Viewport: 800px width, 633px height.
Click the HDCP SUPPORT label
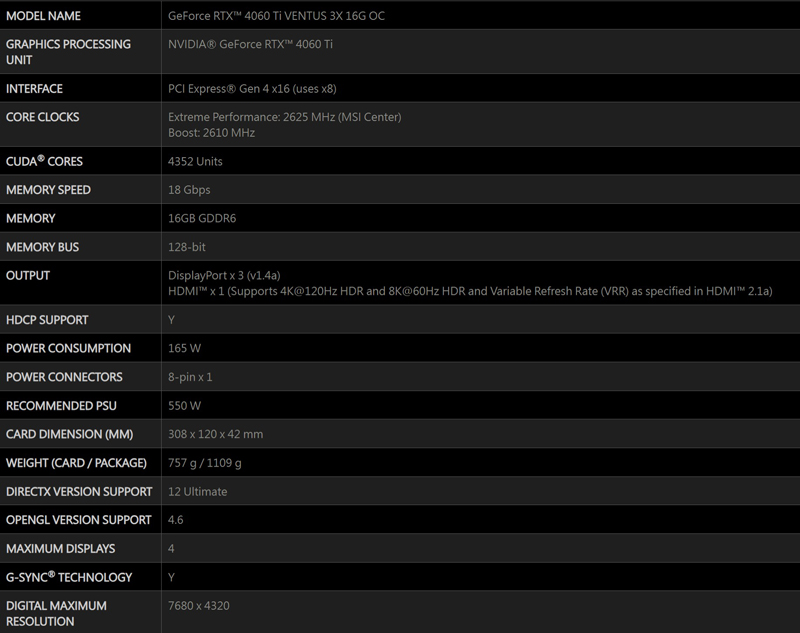[47, 320]
